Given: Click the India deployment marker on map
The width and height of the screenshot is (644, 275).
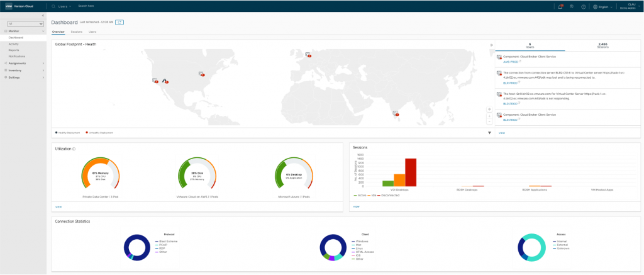Looking at the screenshot, I should point(396,113).
